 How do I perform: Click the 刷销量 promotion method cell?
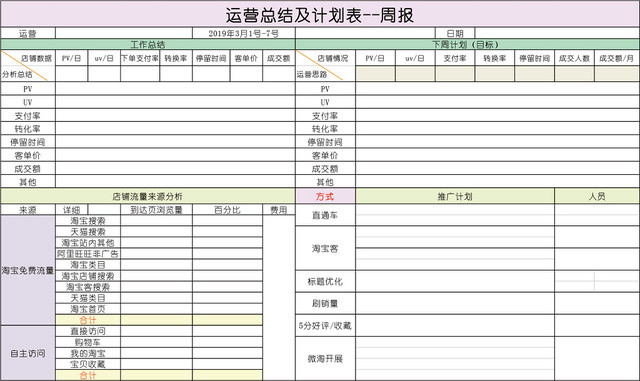coord(325,303)
